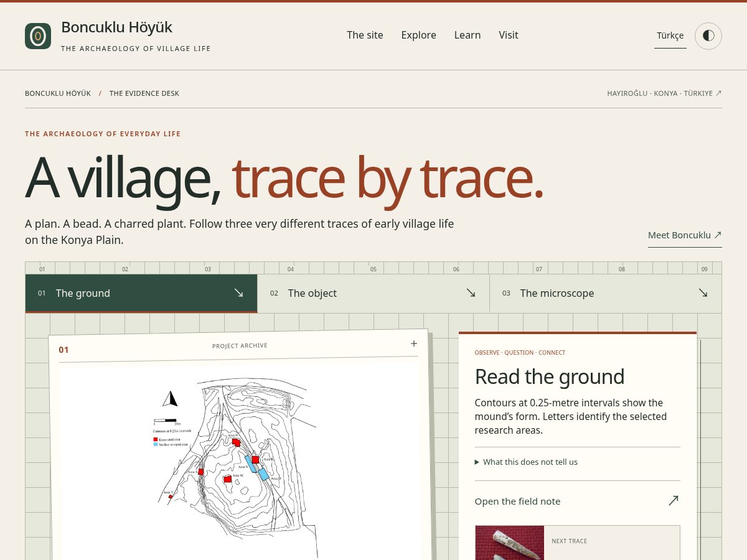
Task: Select "The microscope" tab
Action: [x=606, y=293]
